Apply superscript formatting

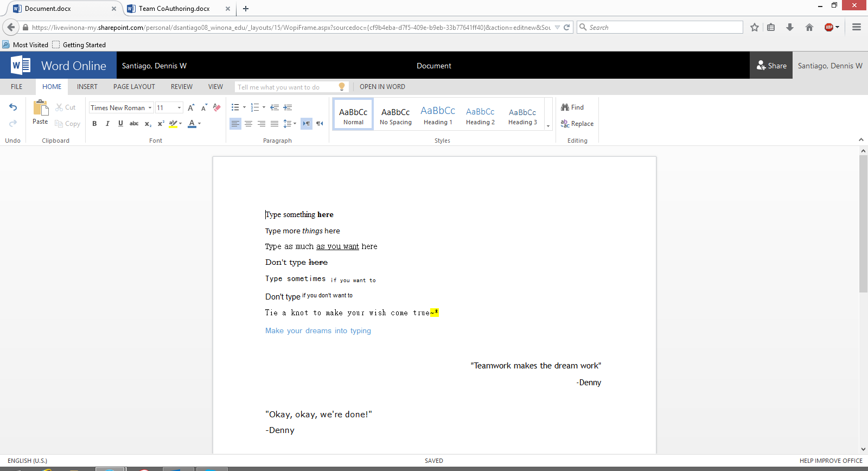[x=161, y=124]
